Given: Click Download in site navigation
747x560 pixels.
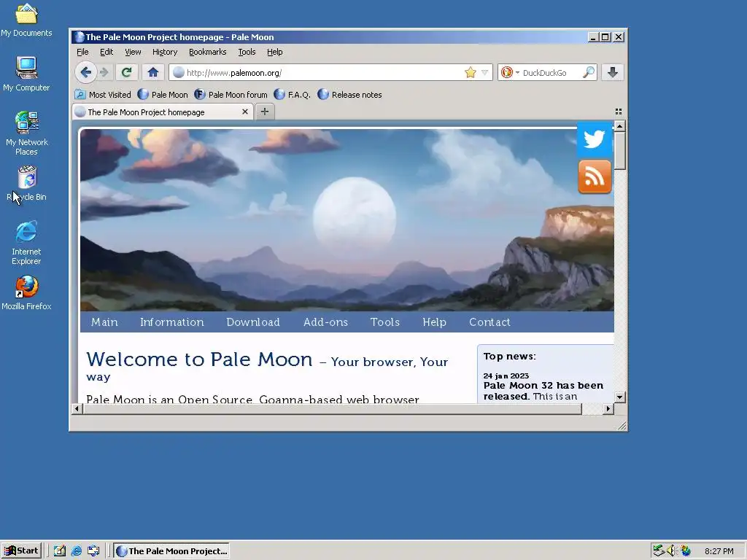Looking at the screenshot, I should point(253,322).
